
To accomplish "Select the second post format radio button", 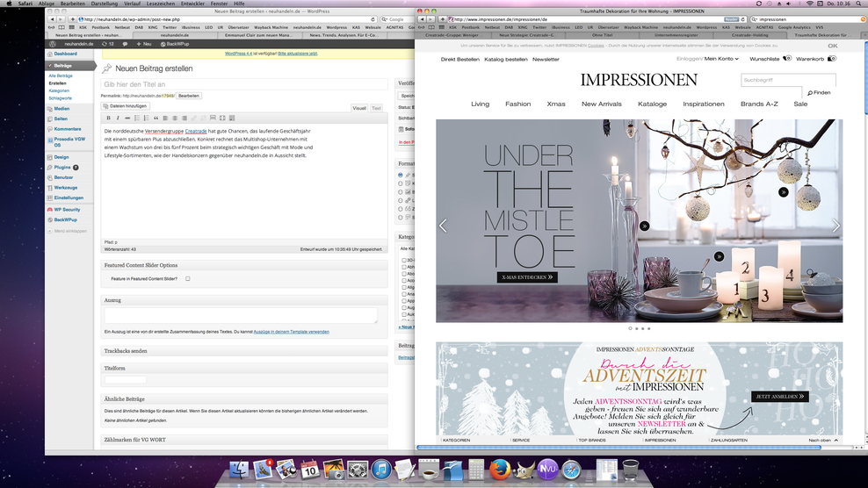I will click(x=401, y=183).
